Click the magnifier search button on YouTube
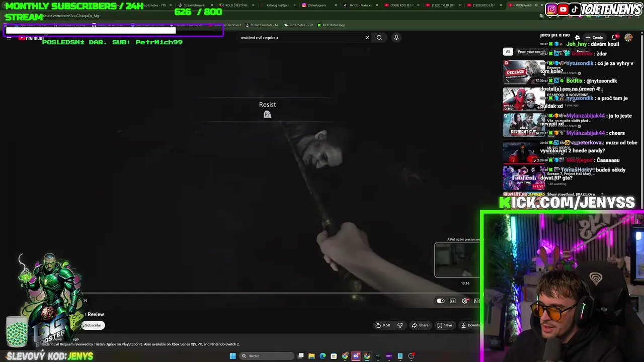The width and height of the screenshot is (644, 362). pos(379,38)
